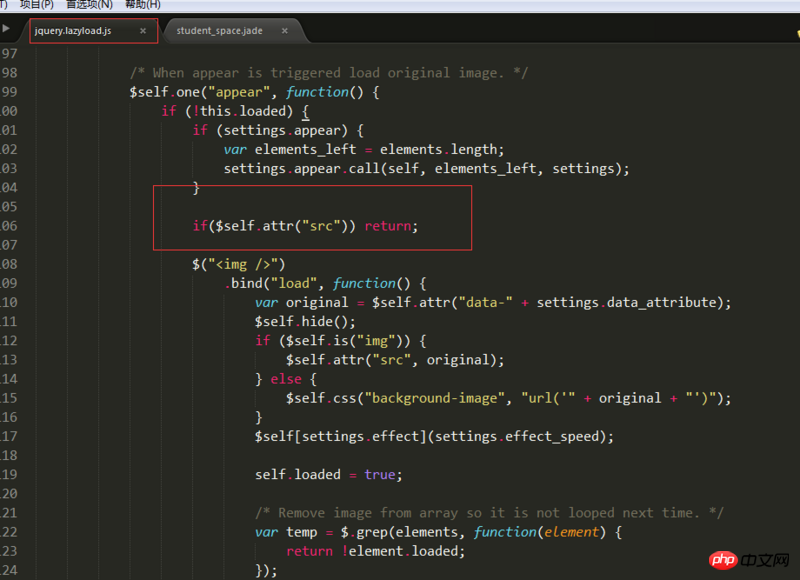The width and height of the screenshot is (800, 580).
Task: Click 'self.loaded' assignment line
Action: 328,474
